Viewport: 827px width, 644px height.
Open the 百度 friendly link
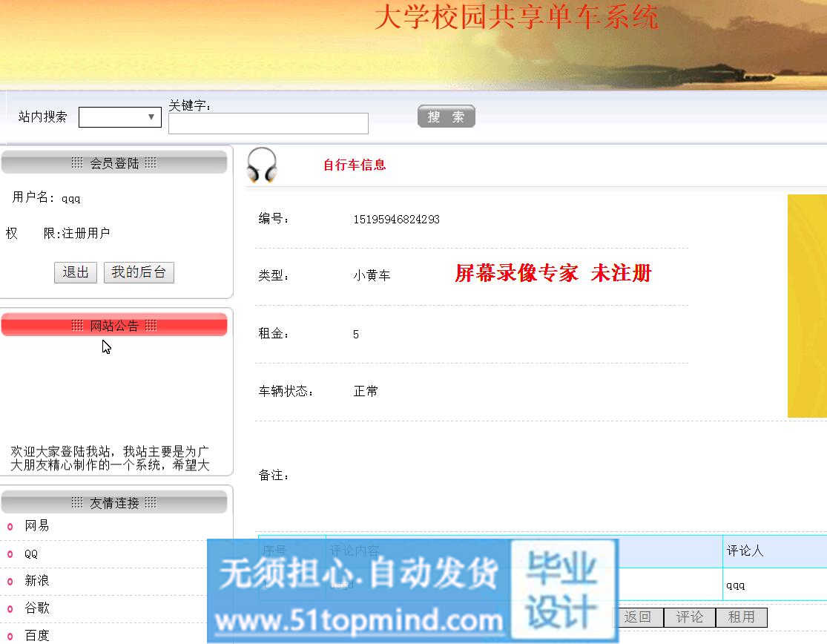click(x=36, y=635)
